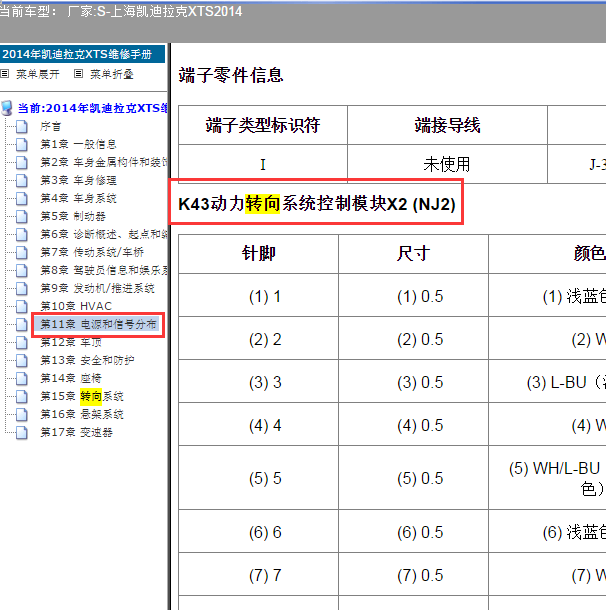Click the 未使用 table cell
This screenshot has height=610, width=606.
point(447,164)
